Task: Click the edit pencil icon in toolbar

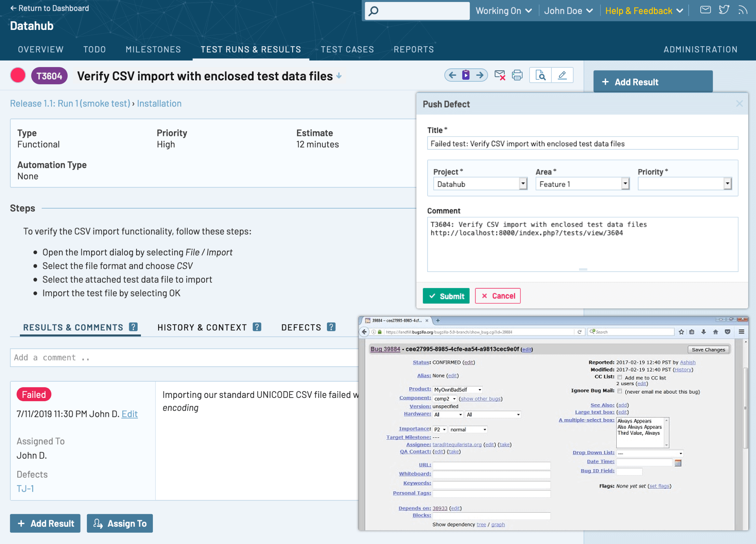Action: [x=561, y=75]
